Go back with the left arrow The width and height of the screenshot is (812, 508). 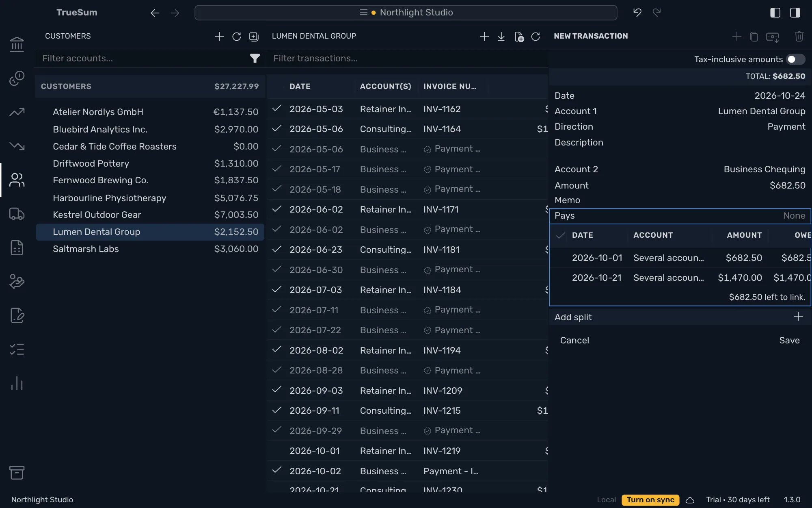155,13
